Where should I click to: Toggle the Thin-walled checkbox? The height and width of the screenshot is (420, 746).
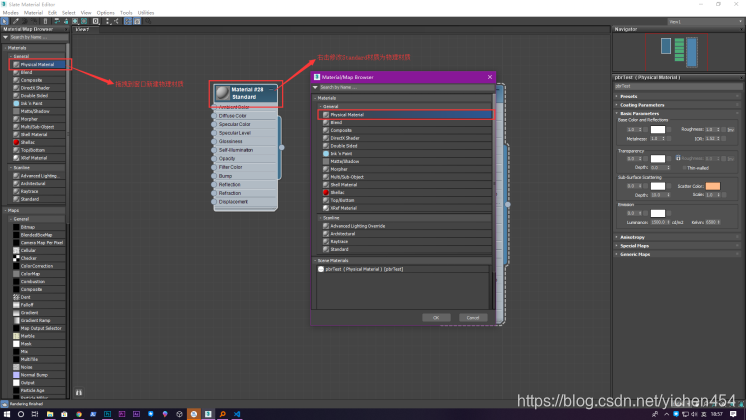point(684,167)
